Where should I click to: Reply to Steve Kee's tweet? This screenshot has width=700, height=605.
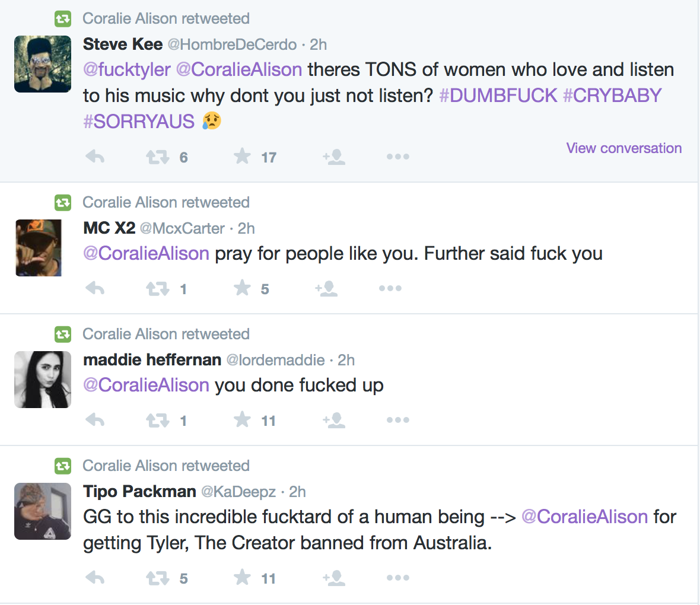click(x=95, y=157)
